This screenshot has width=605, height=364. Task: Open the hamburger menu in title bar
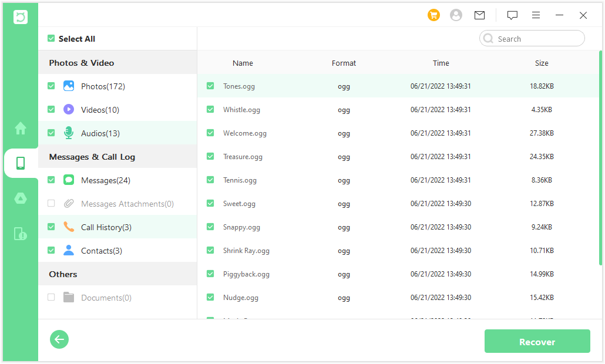(536, 15)
